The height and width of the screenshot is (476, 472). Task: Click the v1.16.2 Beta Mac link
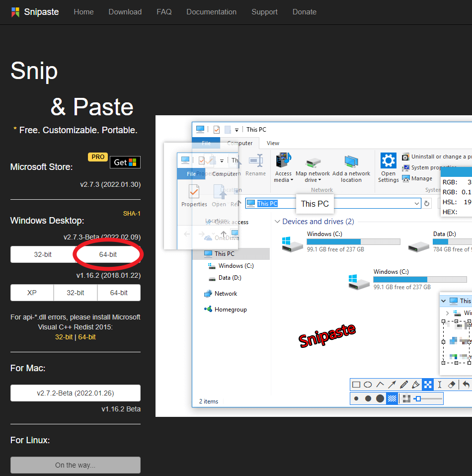[121, 409]
